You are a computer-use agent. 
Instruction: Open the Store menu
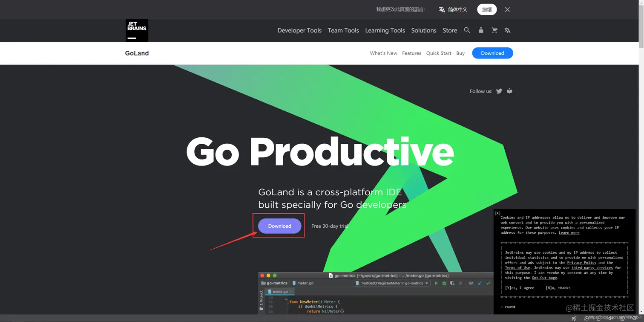450,30
